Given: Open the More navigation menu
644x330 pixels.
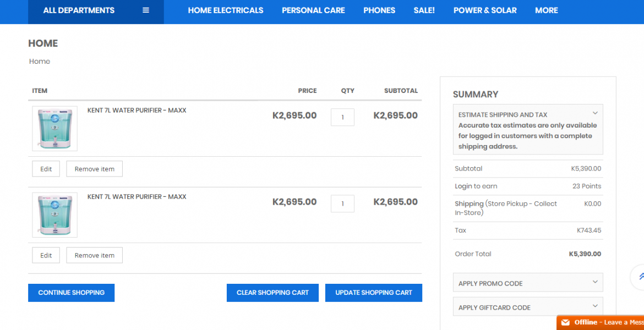Looking at the screenshot, I should point(546,10).
